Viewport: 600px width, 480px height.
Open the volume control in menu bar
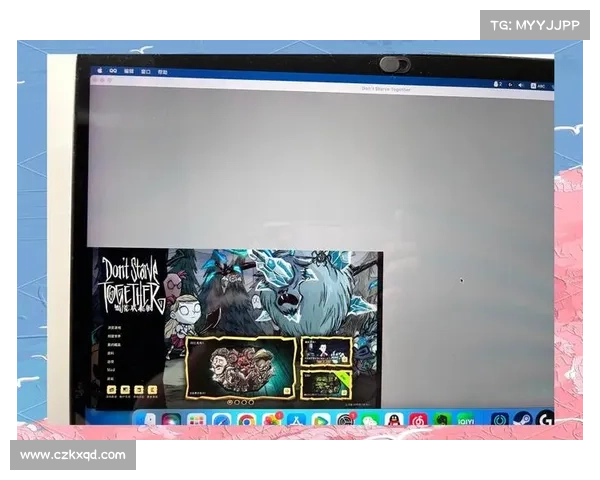pos(521,85)
